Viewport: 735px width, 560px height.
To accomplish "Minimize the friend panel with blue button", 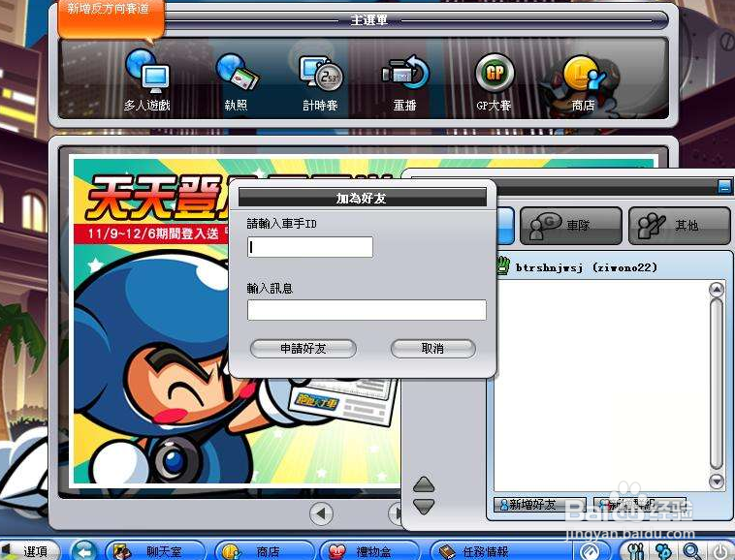I will coord(724,187).
